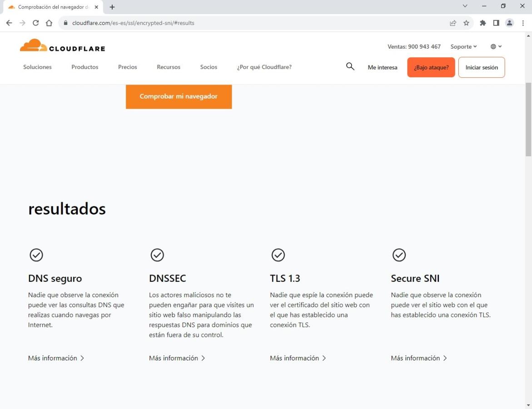Screen dimensions: 532x409
Task: Click the ¿Bajo ataque? button
Action: click(431, 67)
